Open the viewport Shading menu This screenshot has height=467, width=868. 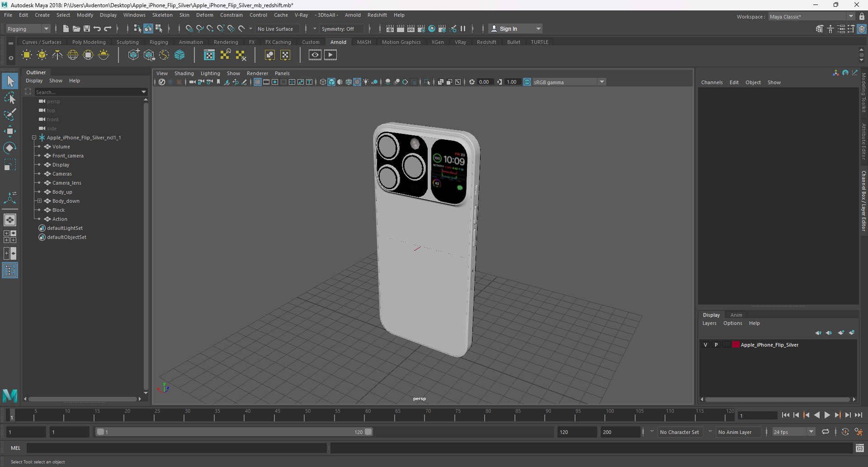tap(184, 73)
